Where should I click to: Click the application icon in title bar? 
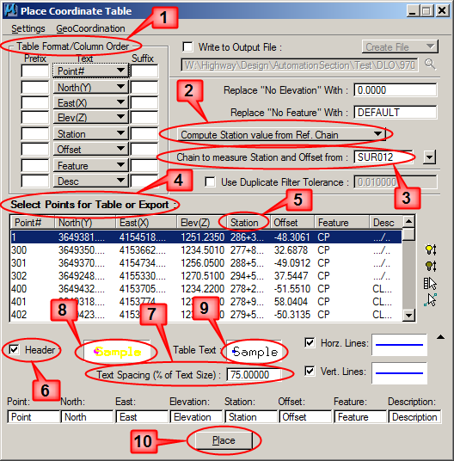click(x=11, y=10)
